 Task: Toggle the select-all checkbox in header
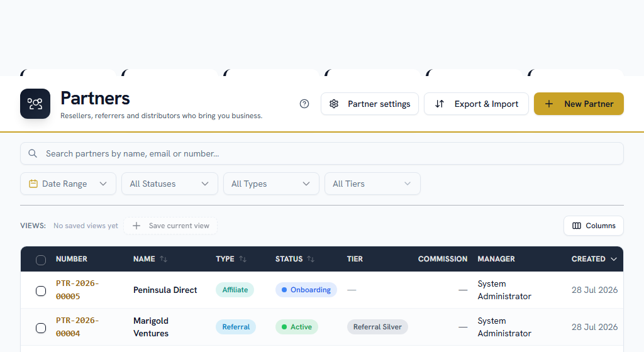tap(41, 260)
